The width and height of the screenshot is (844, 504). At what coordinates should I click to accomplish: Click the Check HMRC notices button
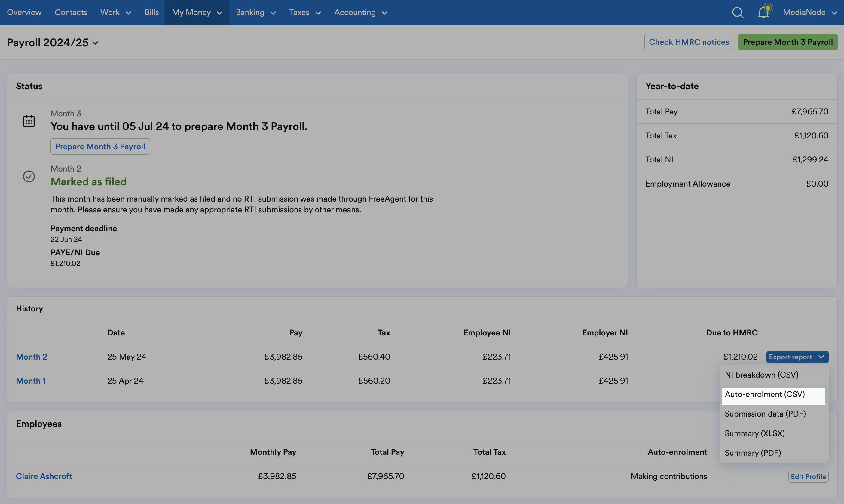(x=689, y=42)
